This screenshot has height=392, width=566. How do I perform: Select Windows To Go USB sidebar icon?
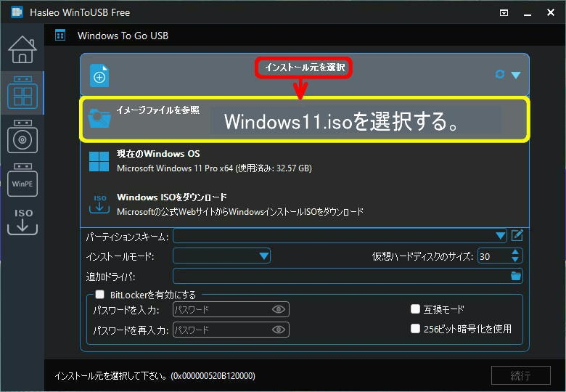click(22, 92)
